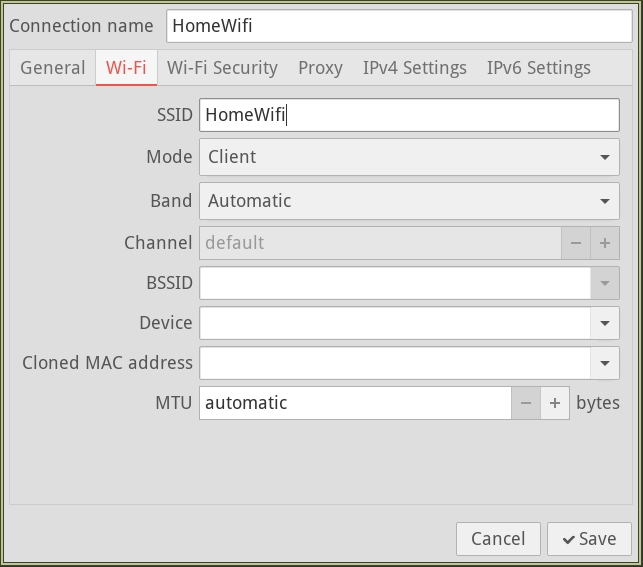Expand the Cloned MAC address dropdown arrow
Image resolution: width=643 pixels, height=567 pixels.
[x=604, y=363]
